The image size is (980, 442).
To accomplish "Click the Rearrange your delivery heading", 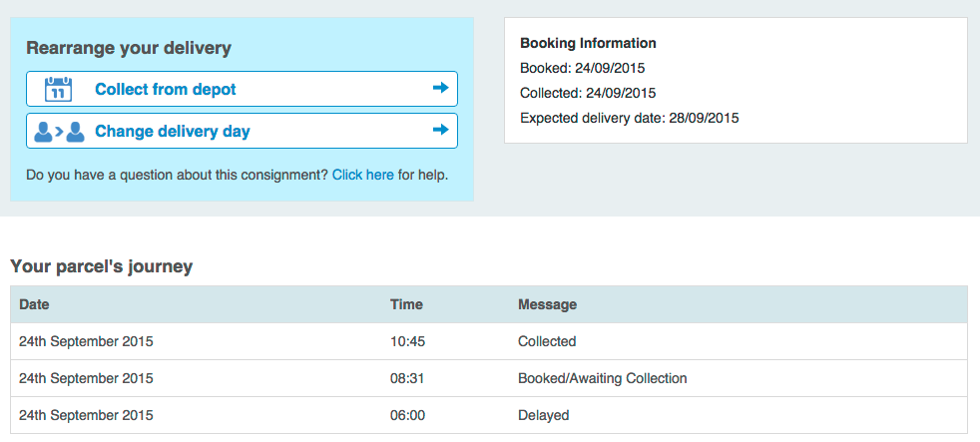I will tap(128, 48).
